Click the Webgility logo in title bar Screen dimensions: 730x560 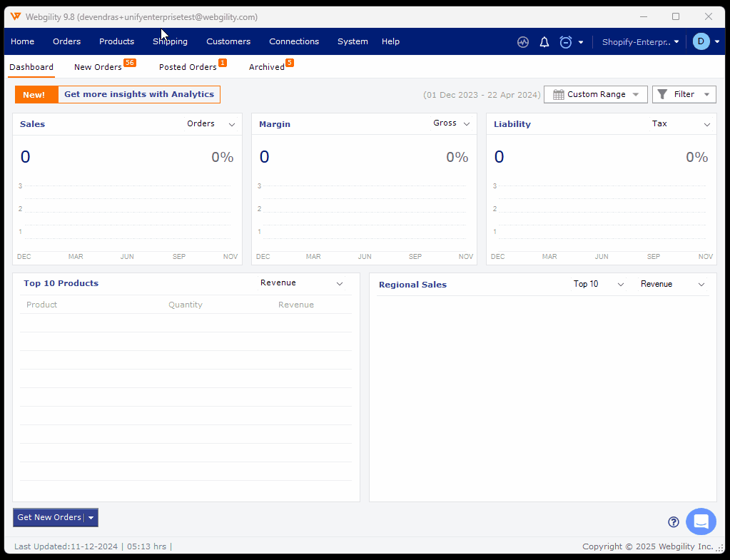point(16,16)
